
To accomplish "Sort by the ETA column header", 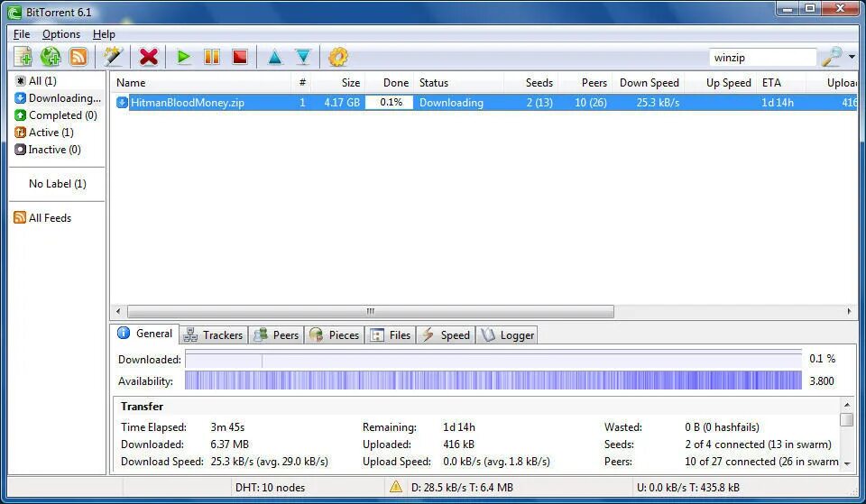I will click(781, 83).
